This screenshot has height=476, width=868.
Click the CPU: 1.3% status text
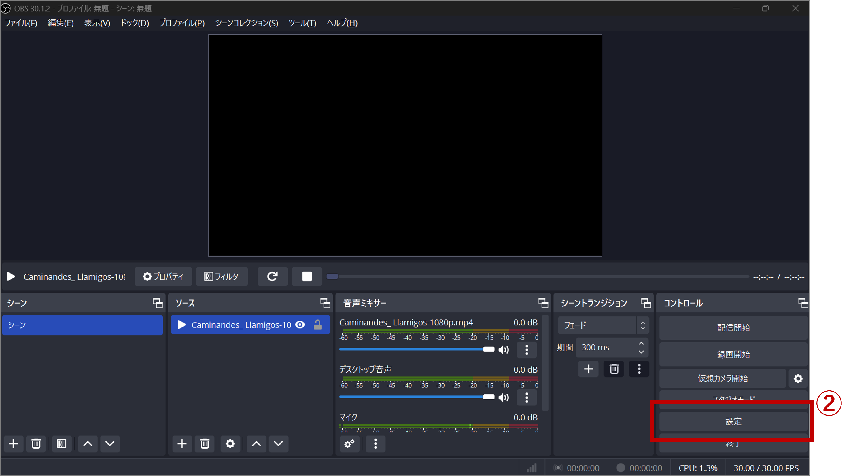tap(698, 468)
